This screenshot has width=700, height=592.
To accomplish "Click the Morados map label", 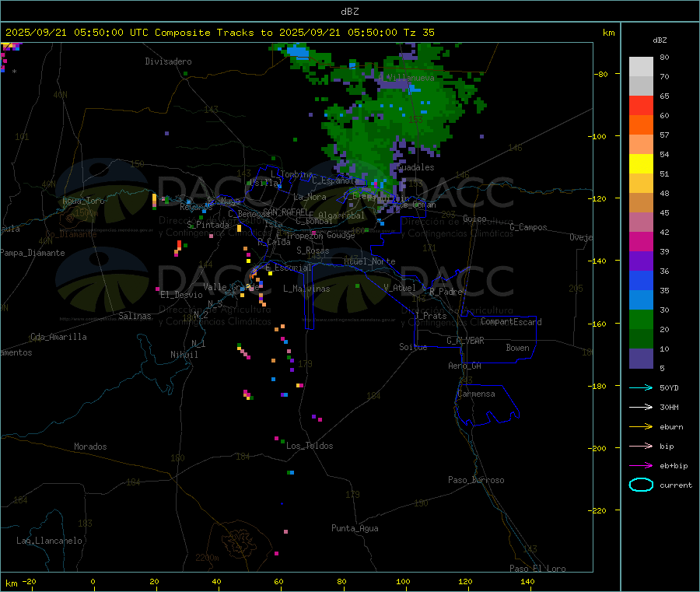I will (91, 447).
